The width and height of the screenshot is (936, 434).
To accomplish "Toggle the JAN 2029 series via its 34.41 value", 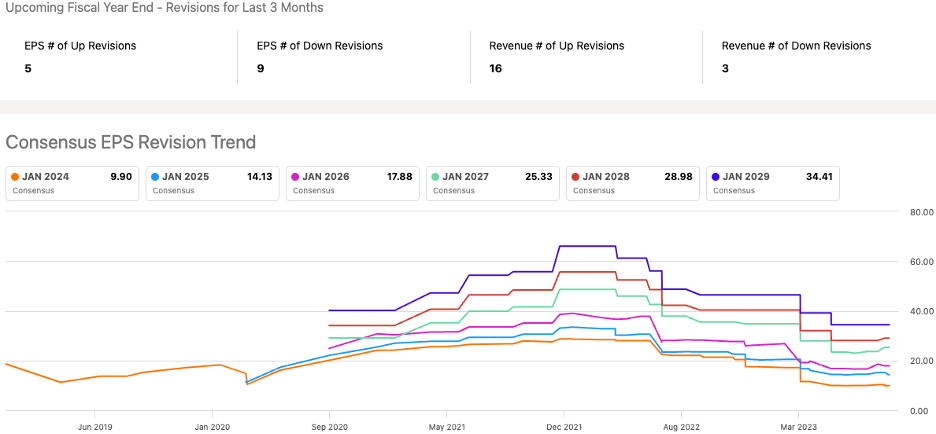I will [819, 177].
